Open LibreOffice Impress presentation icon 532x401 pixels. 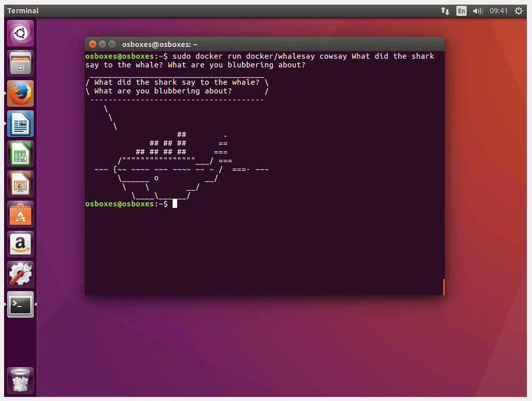20,184
